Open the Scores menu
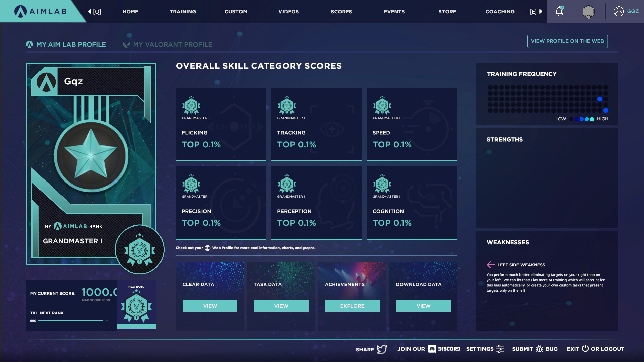The height and width of the screenshot is (362, 644). click(x=341, y=12)
